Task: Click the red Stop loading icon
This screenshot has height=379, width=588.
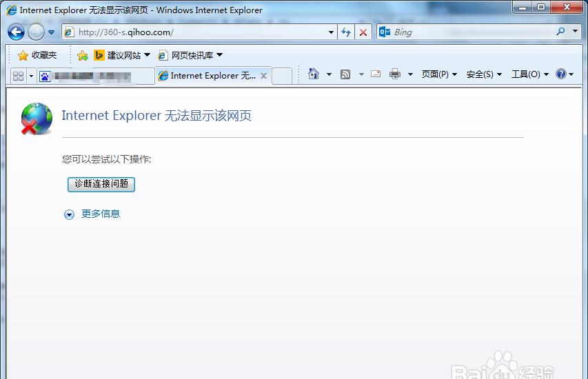Action: 363,32
